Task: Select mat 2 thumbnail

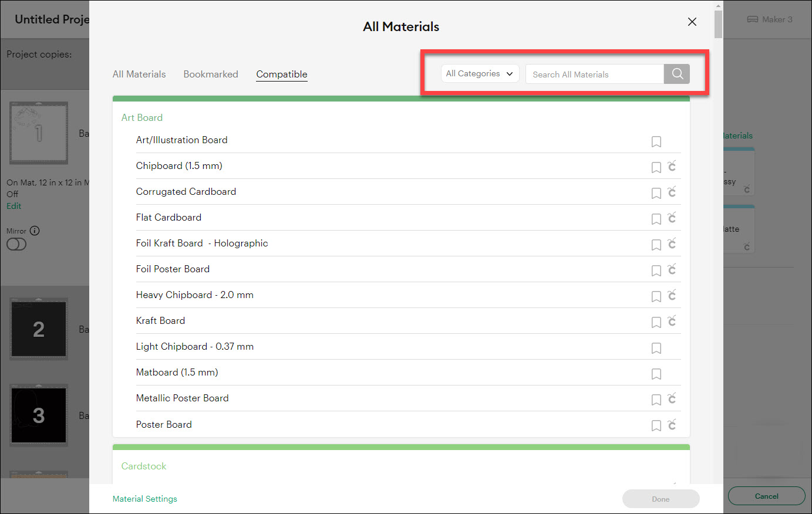Action: point(39,329)
